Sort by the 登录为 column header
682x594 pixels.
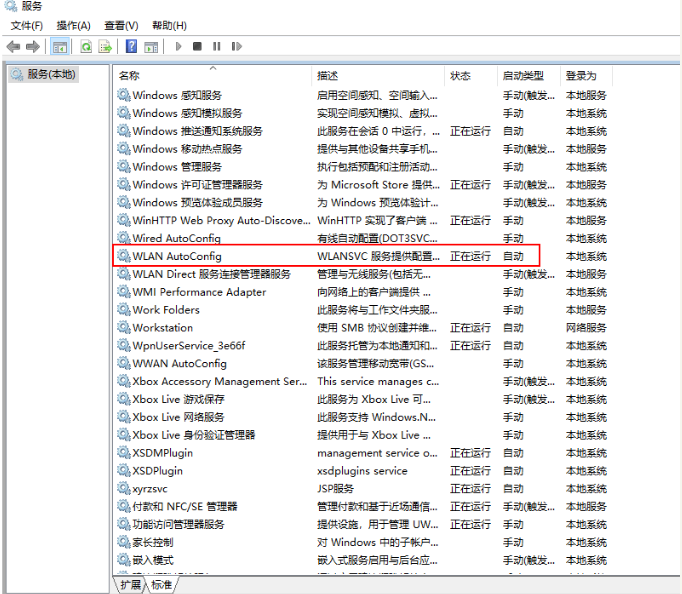coord(586,76)
